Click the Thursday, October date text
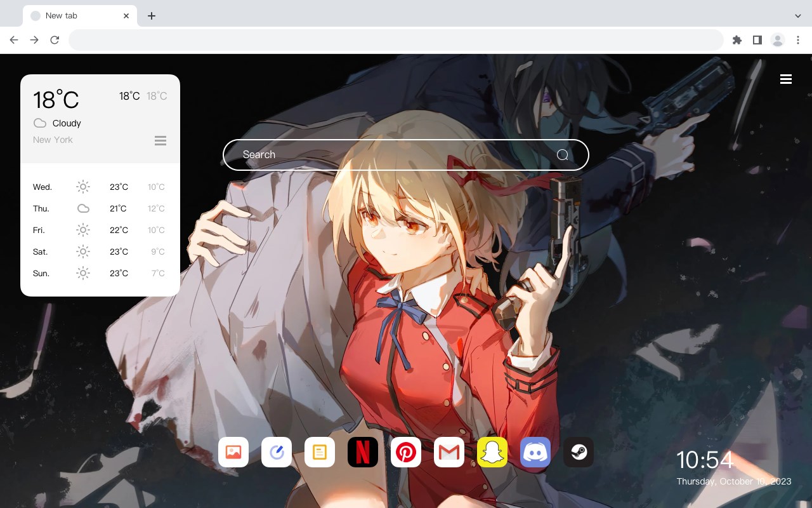Viewport: 812px width, 508px height. 734,481
